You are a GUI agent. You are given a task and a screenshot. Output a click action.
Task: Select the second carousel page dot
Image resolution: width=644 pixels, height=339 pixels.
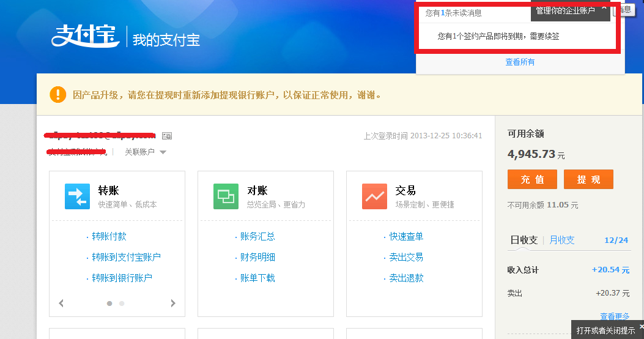click(122, 304)
